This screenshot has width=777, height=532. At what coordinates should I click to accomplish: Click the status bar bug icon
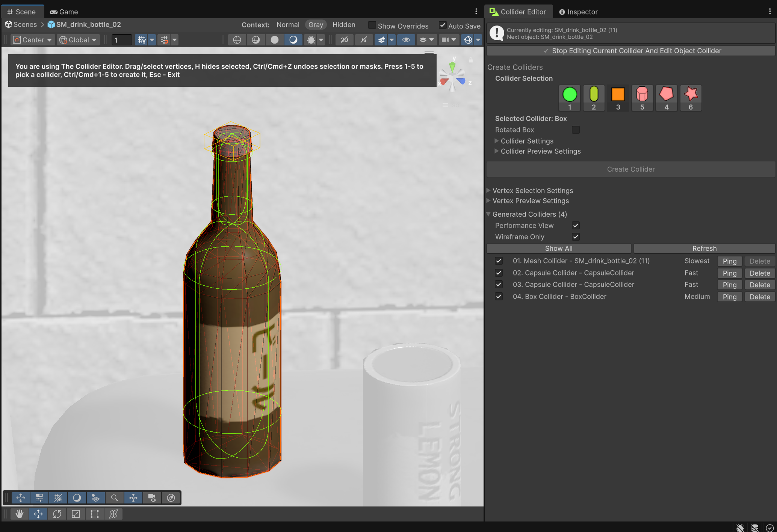[x=740, y=527]
